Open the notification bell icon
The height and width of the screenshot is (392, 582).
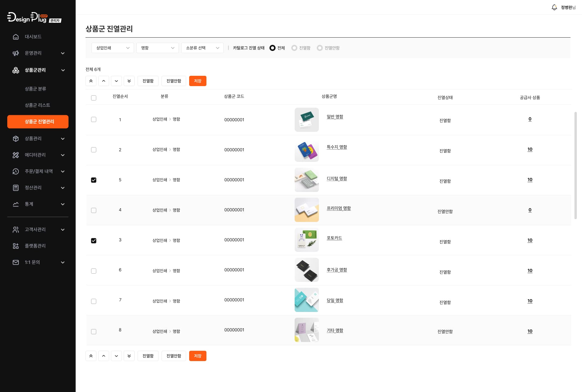tap(554, 7)
